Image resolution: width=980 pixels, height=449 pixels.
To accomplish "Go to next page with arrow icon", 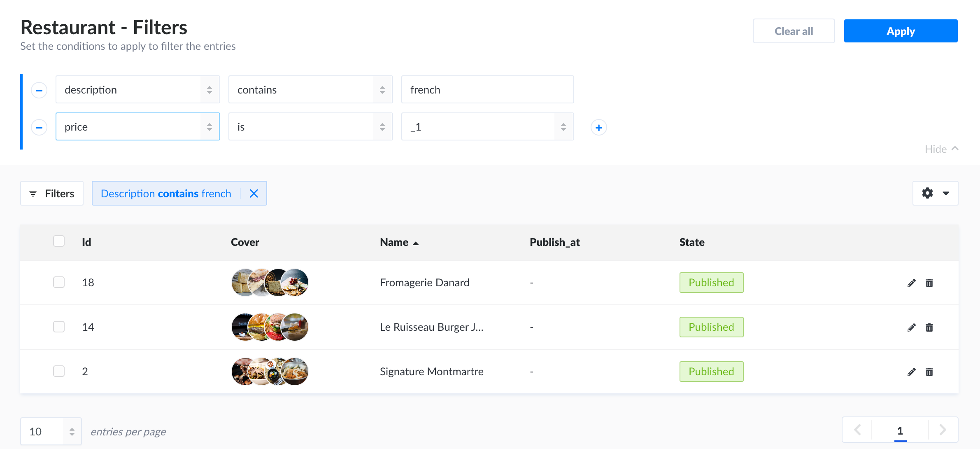I will (943, 430).
